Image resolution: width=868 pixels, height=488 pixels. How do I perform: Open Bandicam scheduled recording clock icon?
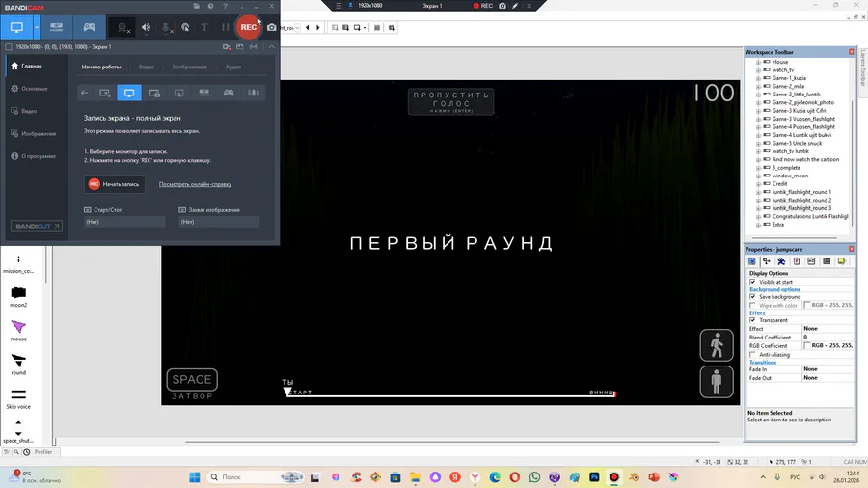[210, 6]
